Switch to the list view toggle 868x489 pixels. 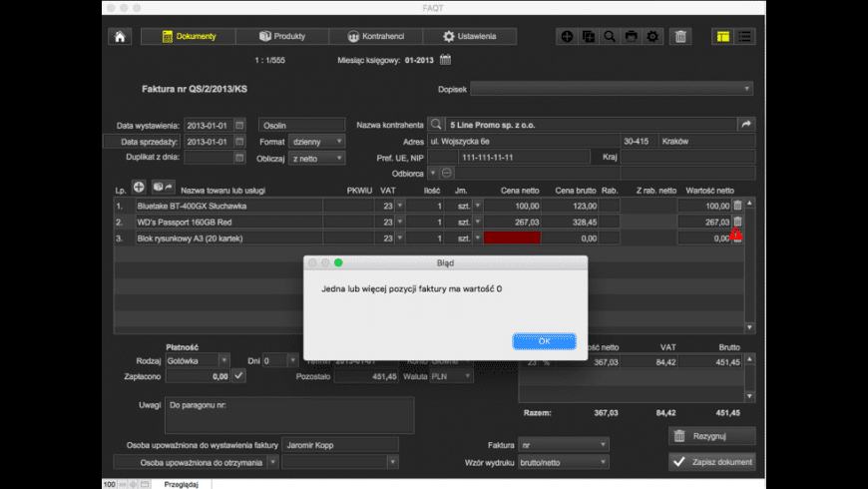[x=744, y=37]
